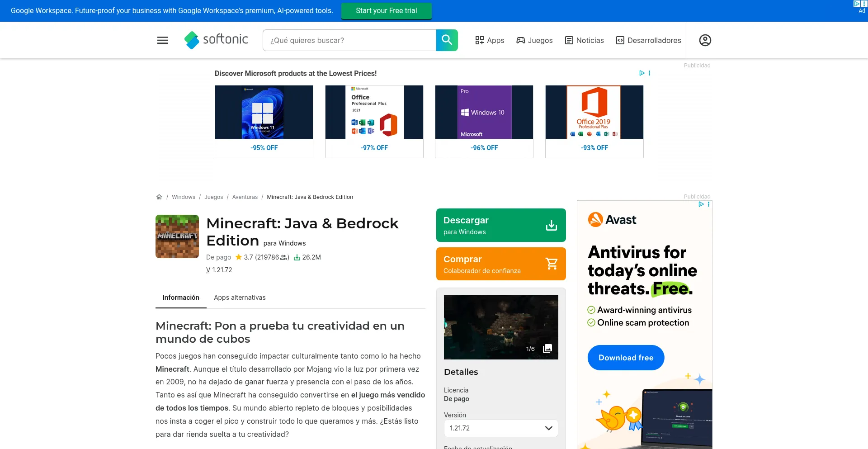Open the ad options three-dot menu
This screenshot has height=449, width=868.
(x=650, y=73)
